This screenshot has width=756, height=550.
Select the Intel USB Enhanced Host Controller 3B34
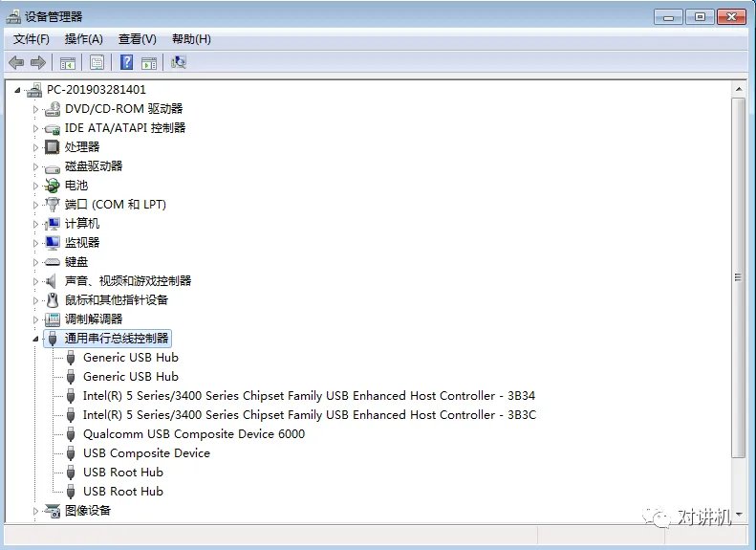309,396
